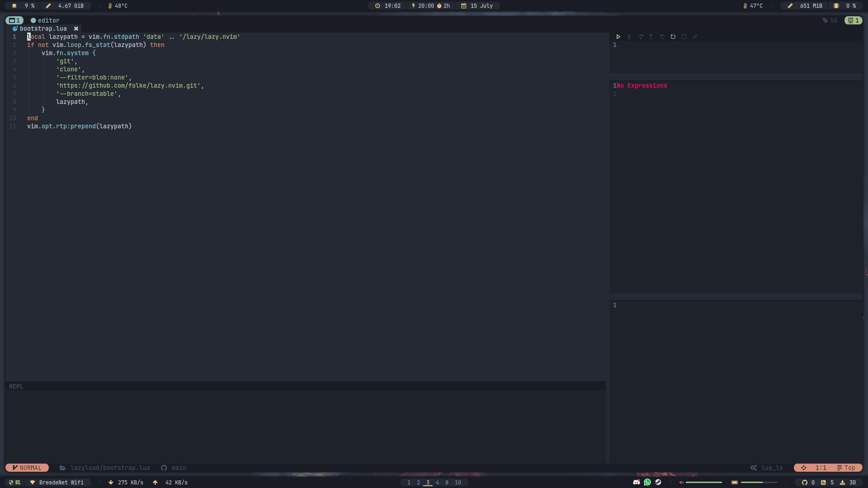Click the Step Out debug icon
This screenshot has height=488, width=868.
651,37
